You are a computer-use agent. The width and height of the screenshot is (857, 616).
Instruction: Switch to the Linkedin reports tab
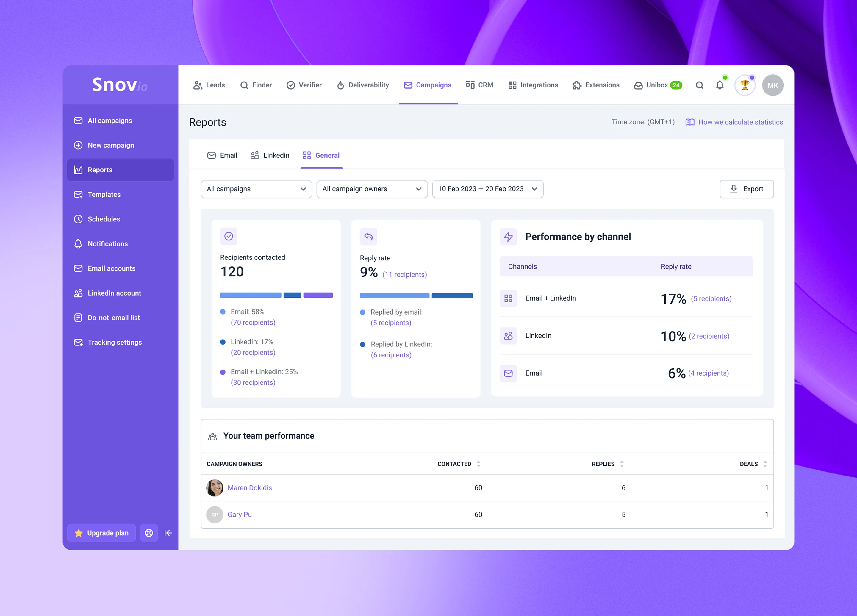pyautogui.click(x=270, y=155)
